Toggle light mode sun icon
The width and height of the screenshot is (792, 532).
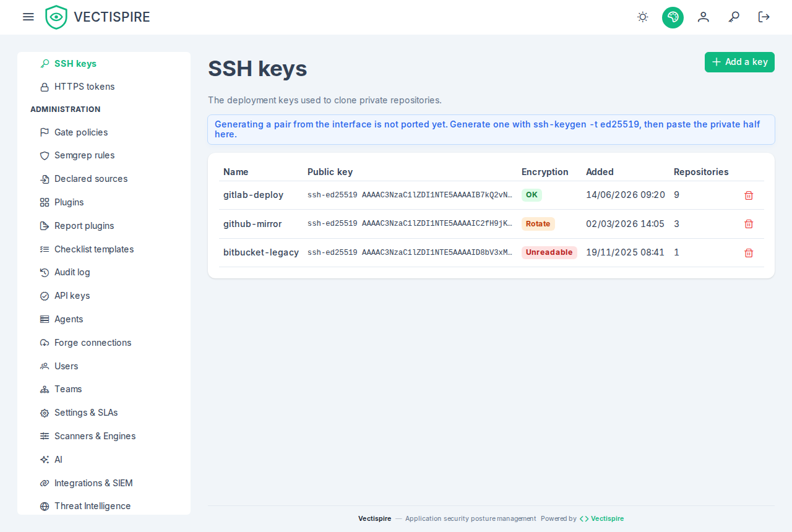click(x=643, y=17)
